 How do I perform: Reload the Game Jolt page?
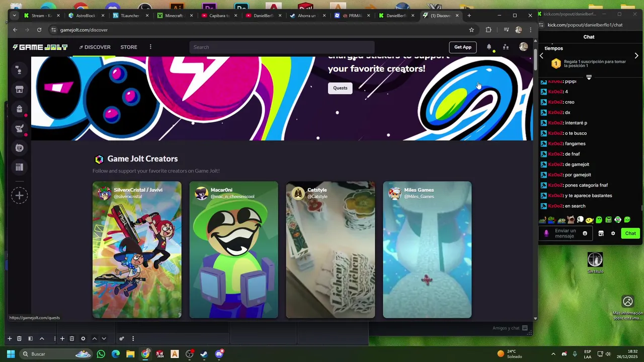coord(39,30)
